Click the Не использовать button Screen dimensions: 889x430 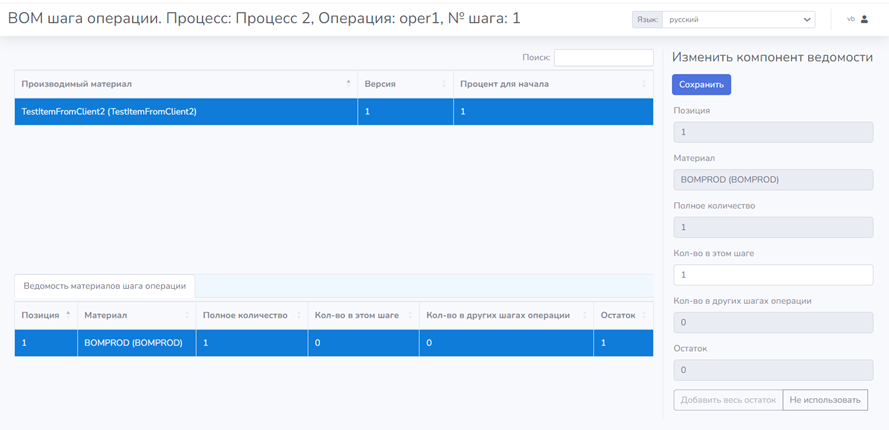[x=825, y=400]
